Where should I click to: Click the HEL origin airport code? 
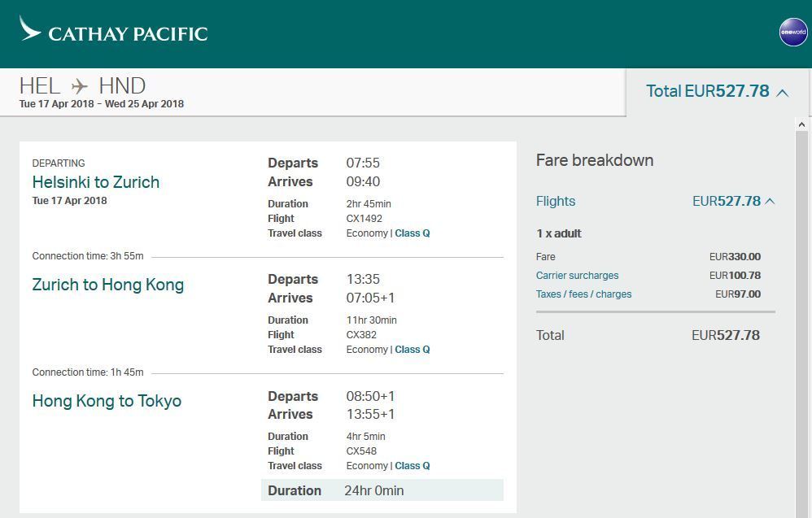point(40,86)
